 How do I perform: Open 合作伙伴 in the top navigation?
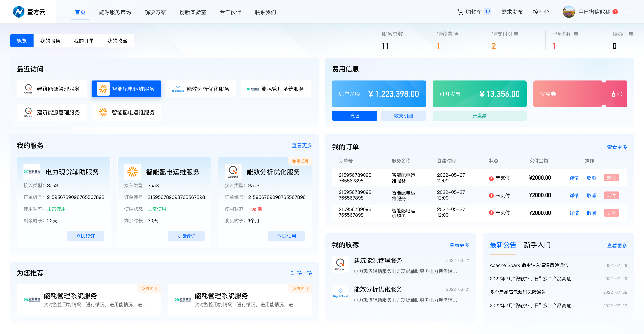tap(230, 12)
